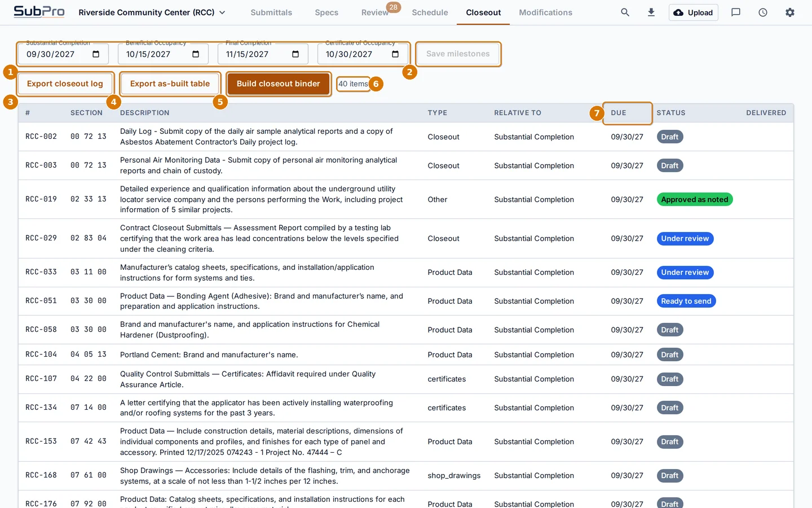
Task: Click the STATUS column header
Action: [671, 113]
